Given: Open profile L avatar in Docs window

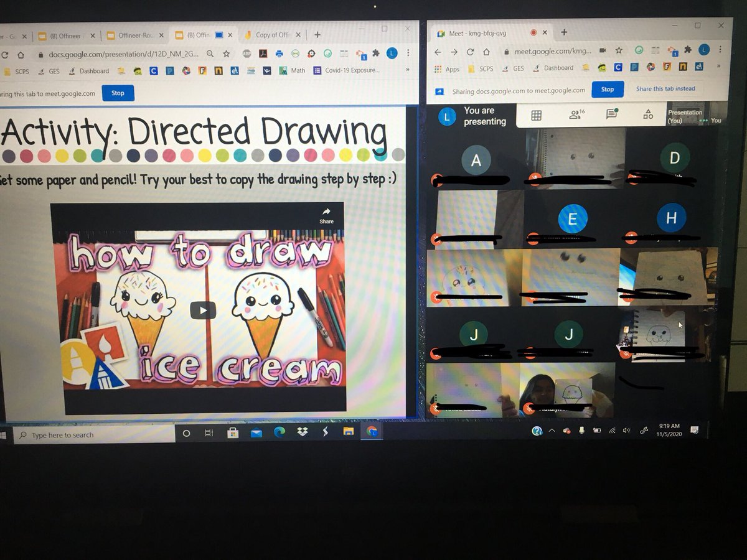Looking at the screenshot, I should pos(392,54).
